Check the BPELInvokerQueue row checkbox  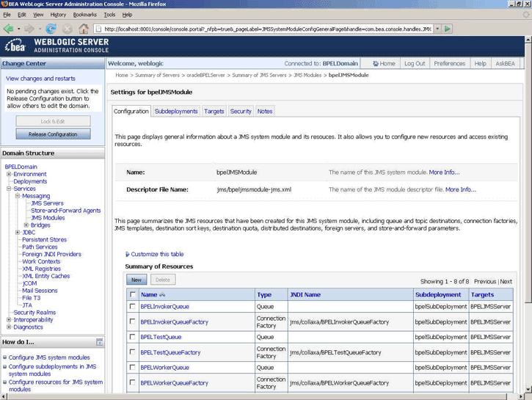132,306
